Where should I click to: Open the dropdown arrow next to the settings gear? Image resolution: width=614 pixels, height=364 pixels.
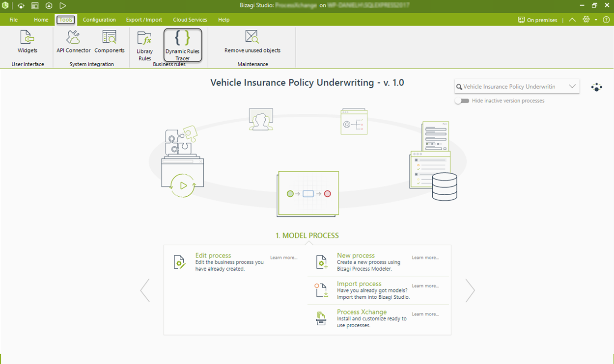point(596,20)
